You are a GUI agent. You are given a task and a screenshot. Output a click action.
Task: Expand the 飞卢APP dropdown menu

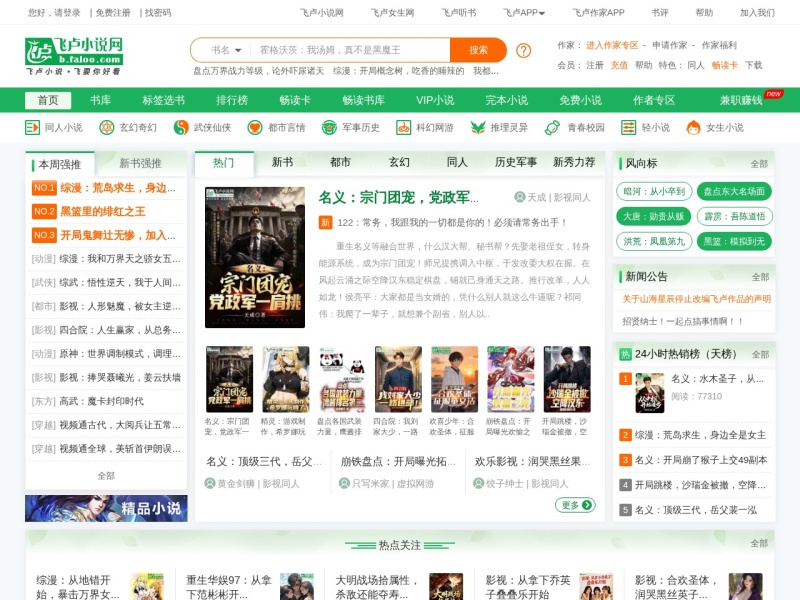point(524,13)
